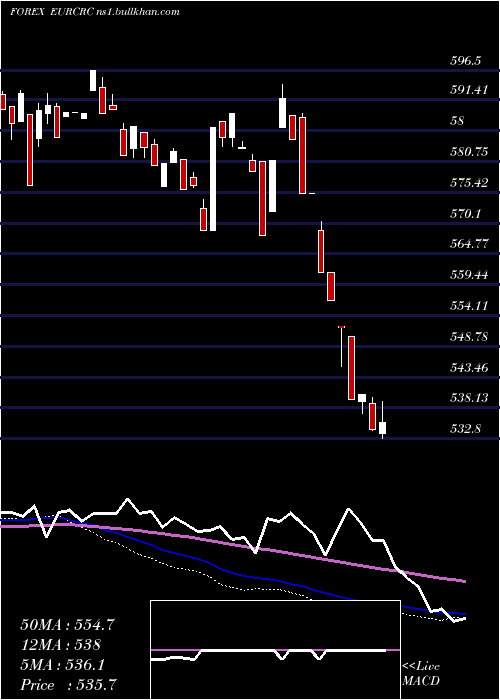Click the 596.5 price level label
Viewport: 500px width, 700px height.
[x=465, y=61]
